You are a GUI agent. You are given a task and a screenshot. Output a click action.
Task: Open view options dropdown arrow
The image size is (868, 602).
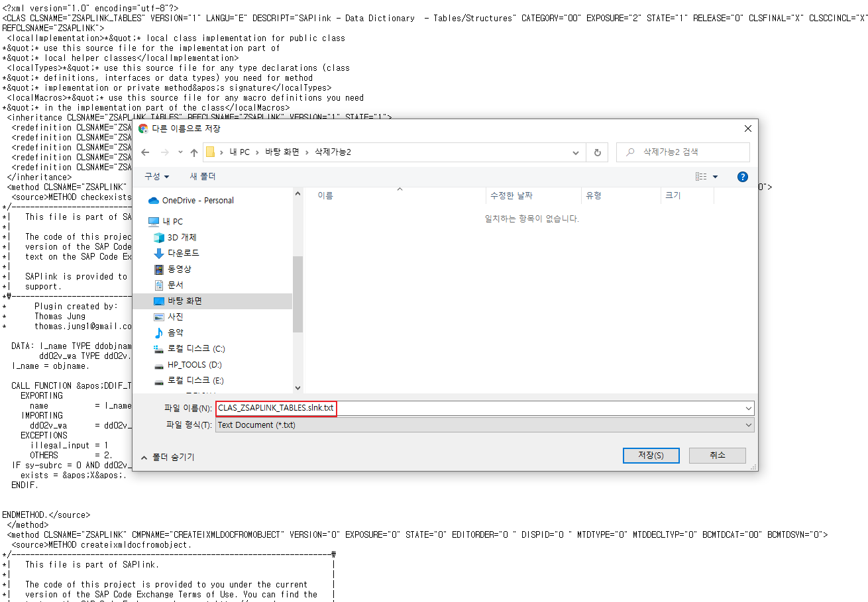[716, 177]
